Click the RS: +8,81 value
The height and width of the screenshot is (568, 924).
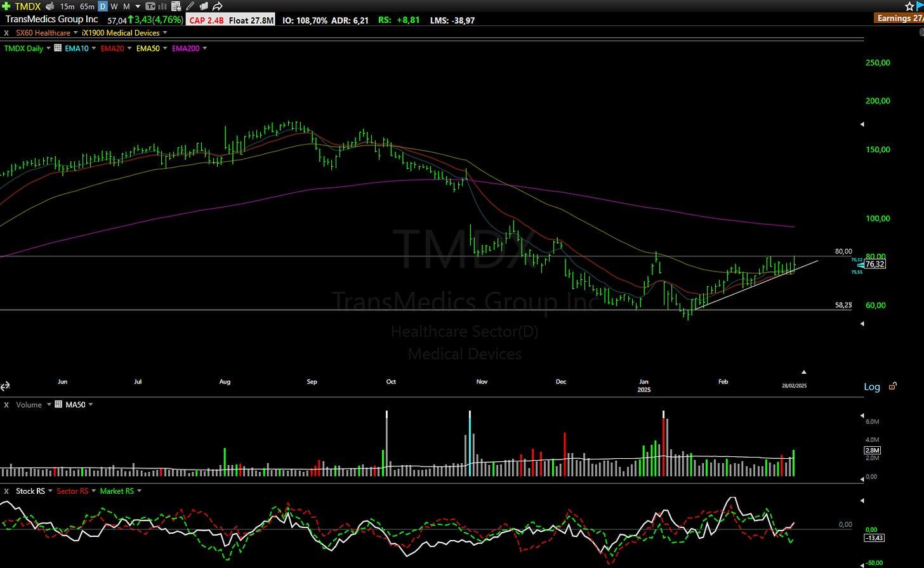399,20
